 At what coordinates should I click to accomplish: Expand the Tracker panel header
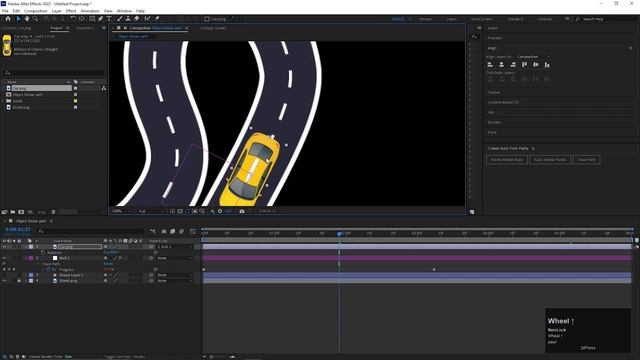[x=494, y=92]
